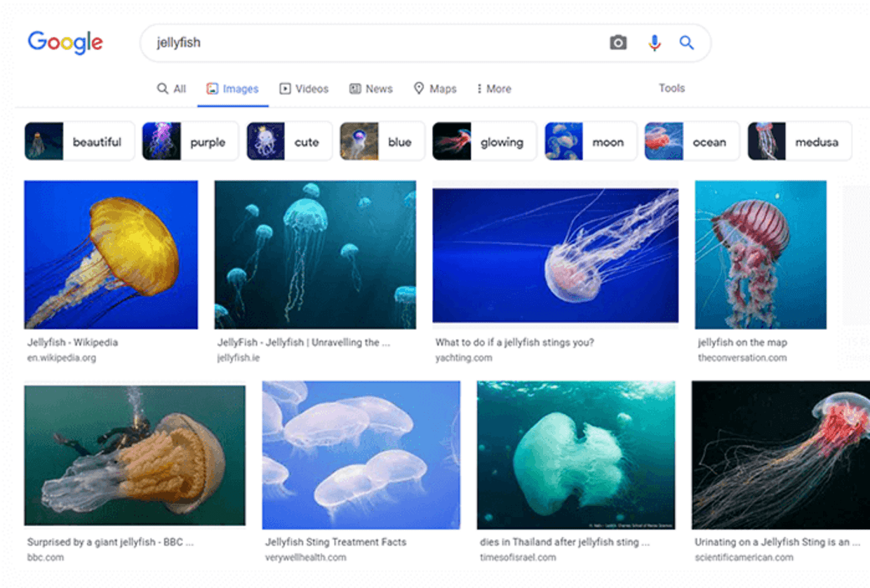
Task: Select the 'glowing' filter chip
Action: click(484, 142)
